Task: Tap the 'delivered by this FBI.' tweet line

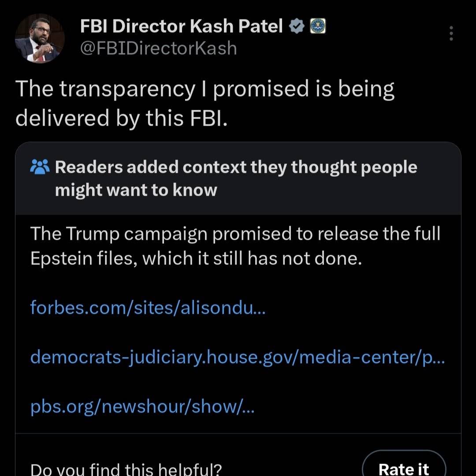Action: click(122, 119)
